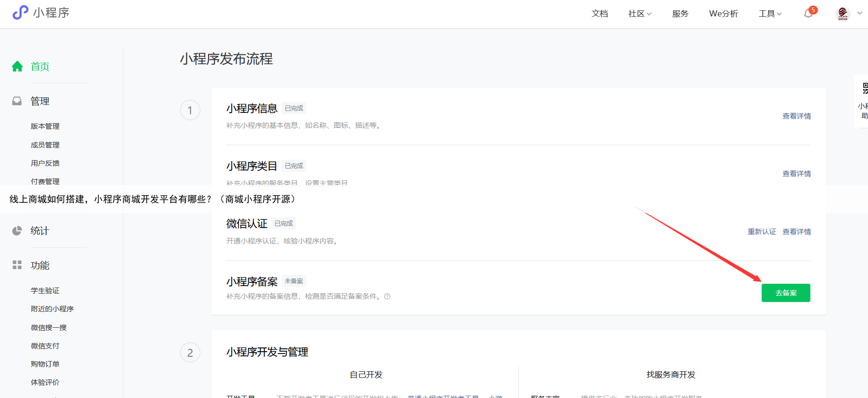
Task: Click the user avatar icon
Action: [x=843, y=14]
